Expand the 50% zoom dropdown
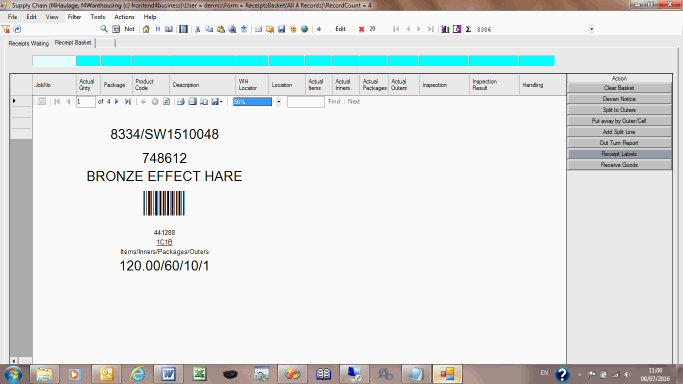Screen dimensions: 683x384 pyautogui.click(x=279, y=102)
